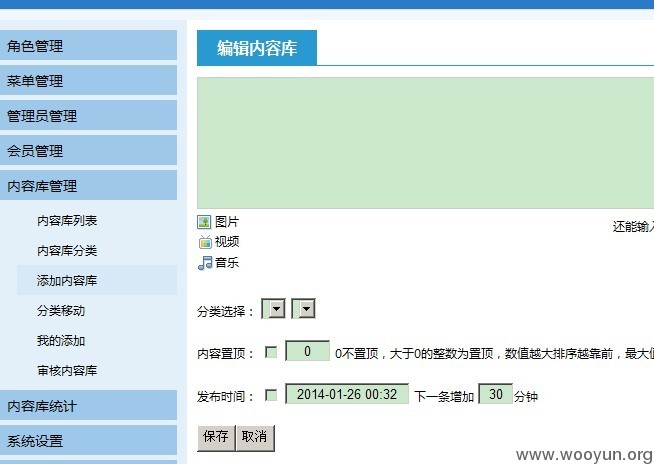Go to 分类移动
Viewport: 654px width, 464px height.
coord(61,310)
